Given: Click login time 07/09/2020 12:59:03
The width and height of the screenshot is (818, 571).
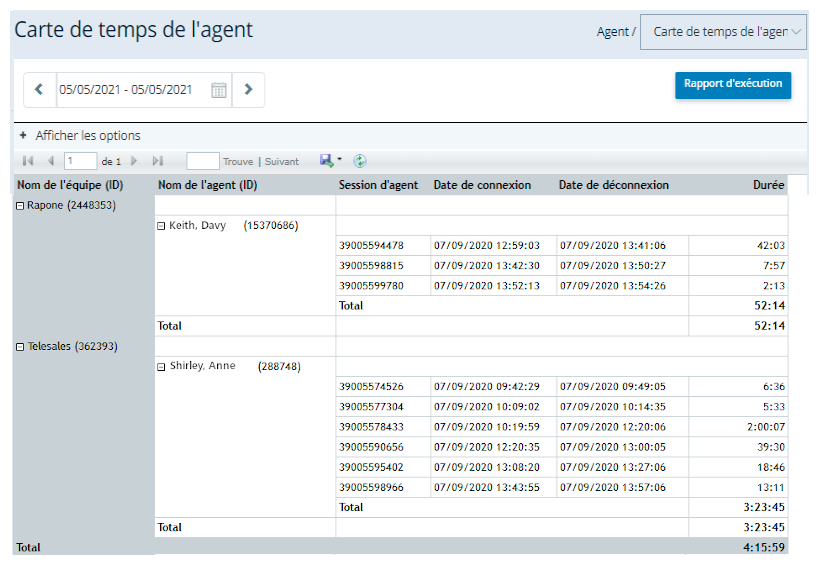Looking at the screenshot, I should click(x=487, y=246).
